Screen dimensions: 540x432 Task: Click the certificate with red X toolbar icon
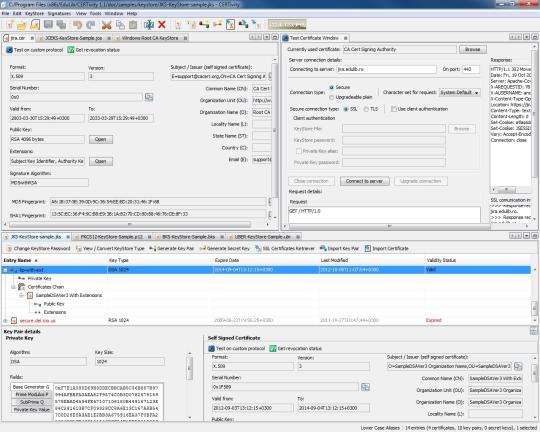(x=230, y=24)
